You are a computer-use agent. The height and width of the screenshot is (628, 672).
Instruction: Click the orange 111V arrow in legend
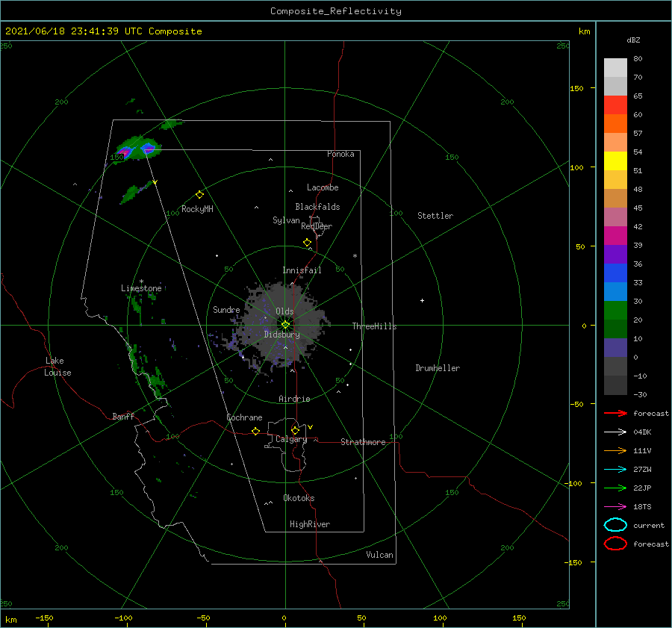click(x=615, y=450)
